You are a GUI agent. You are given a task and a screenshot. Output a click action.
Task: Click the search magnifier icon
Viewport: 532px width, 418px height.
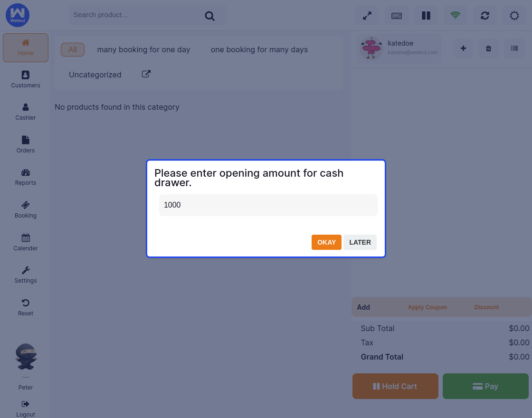coord(210,16)
